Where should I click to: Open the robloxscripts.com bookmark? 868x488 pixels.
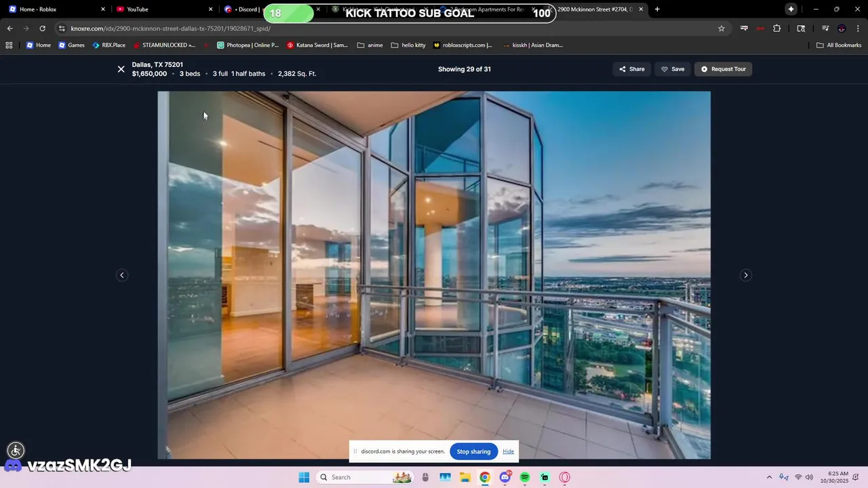point(462,45)
